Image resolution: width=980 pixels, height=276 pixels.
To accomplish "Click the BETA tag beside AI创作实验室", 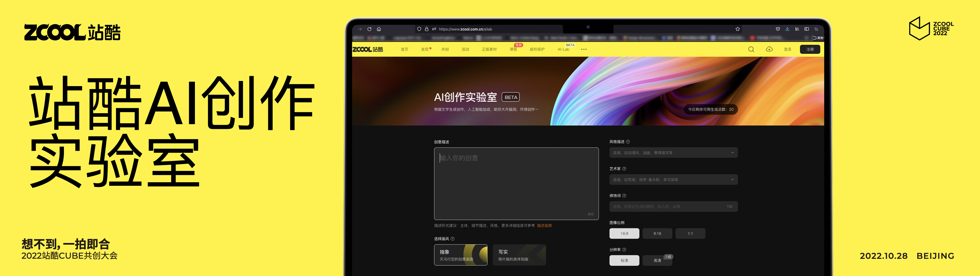I will click(511, 97).
